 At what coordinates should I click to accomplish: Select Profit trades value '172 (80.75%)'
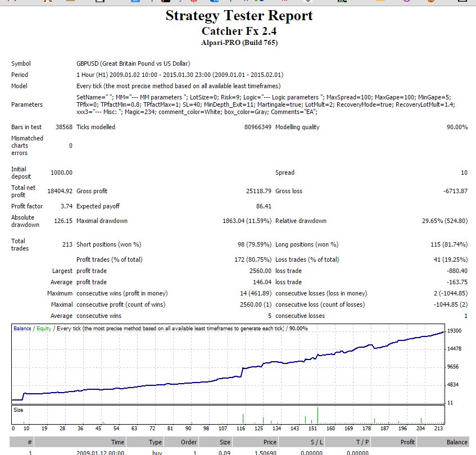coord(253,260)
